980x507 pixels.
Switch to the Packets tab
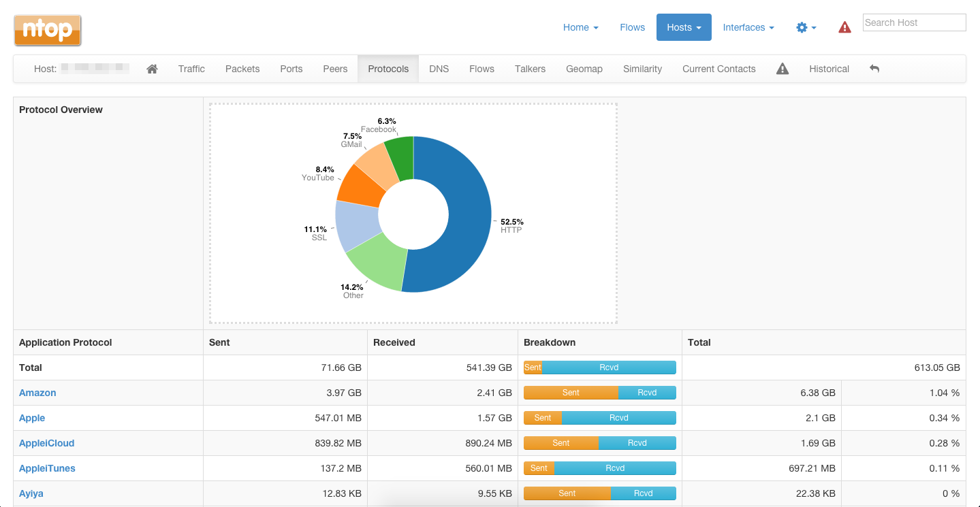point(242,69)
